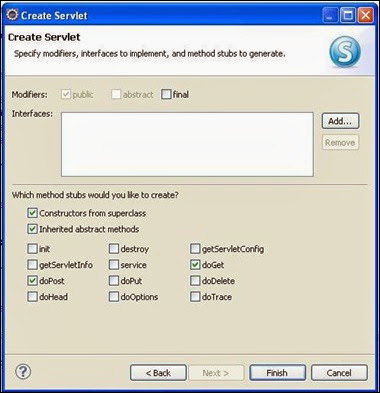Close the Create Servlet dialog
This screenshot has width=380, height=393.
point(366,15)
